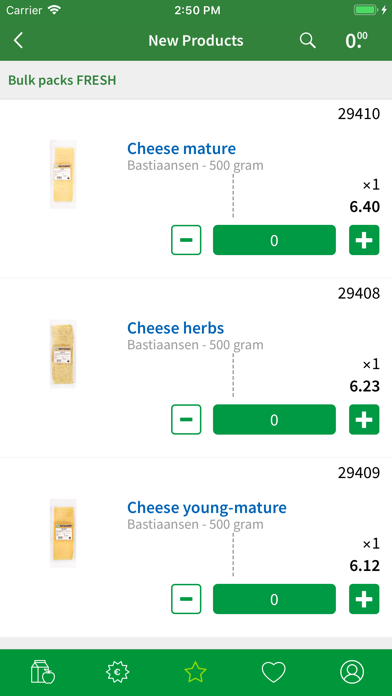392x696 pixels.
Task: Open the groceries milk-and-apple tab
Action: click(x=43, y=672)
